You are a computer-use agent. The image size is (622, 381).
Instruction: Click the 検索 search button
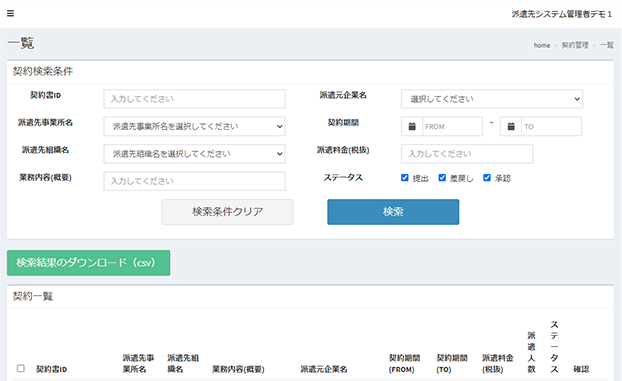[x=393, y=212]
